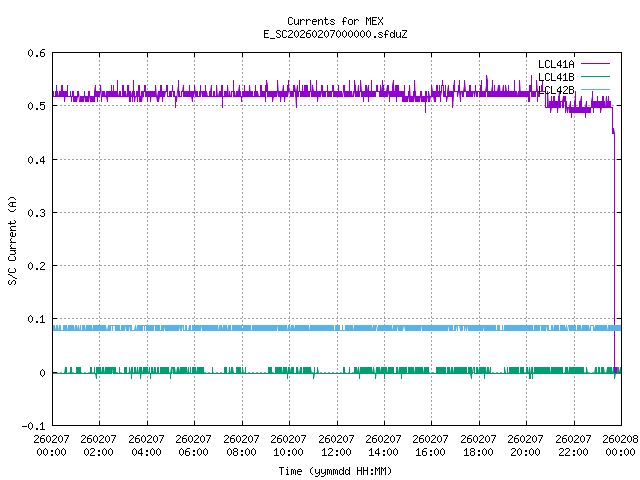This screenshot has height=480, width=640.
Task: Click the light blue data trace near 0.08 A
Action: pos(300,328)
